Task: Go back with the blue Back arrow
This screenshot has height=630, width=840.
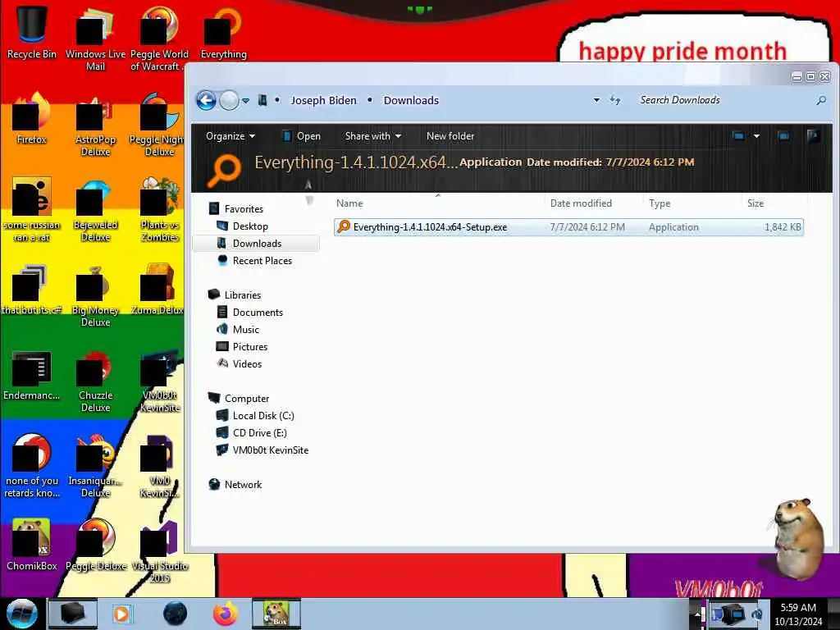Action: click(206, 100)
